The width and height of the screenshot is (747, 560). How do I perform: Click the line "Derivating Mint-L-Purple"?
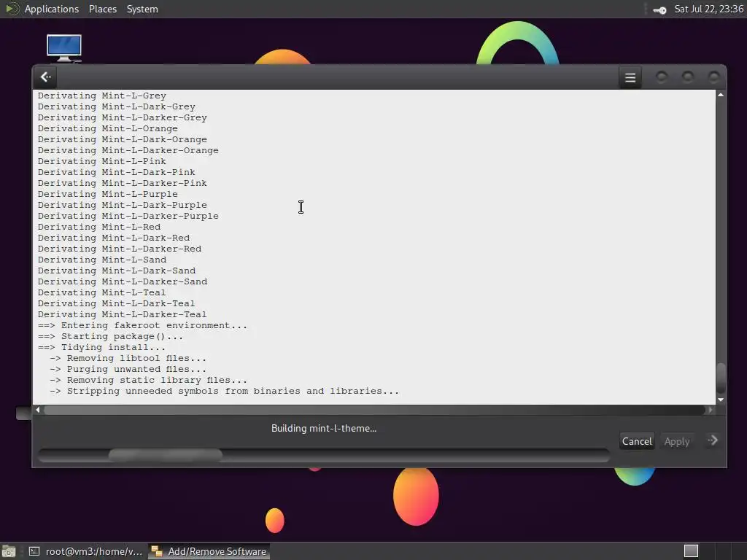point(108,194)
